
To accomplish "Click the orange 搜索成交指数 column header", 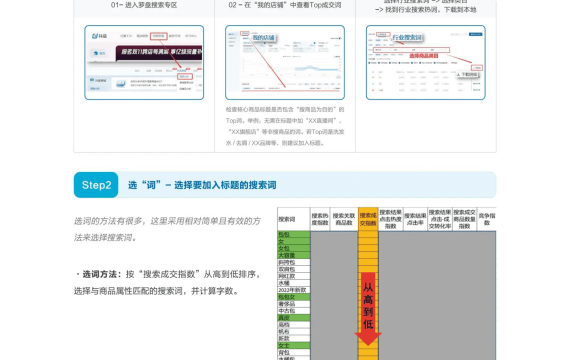I will pos(368,219).
